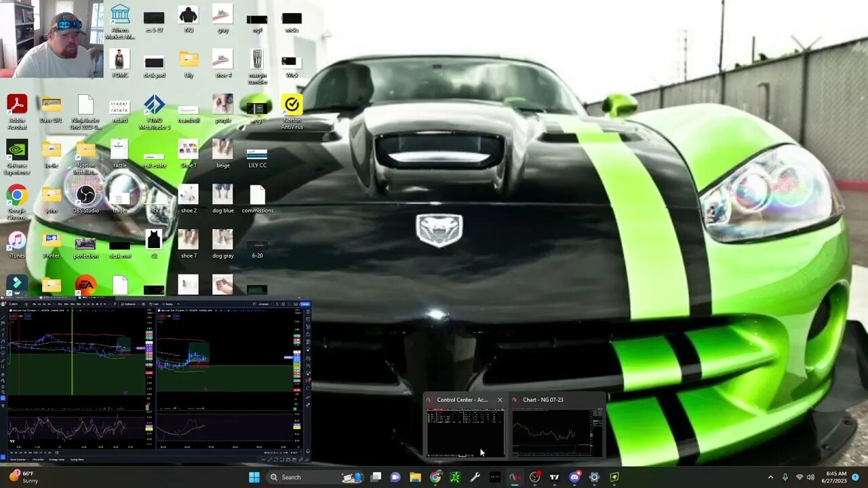The height and width of the screenshot is (488, 868).
Task: Open the Wi-Fi network tray icon
Action: point(799,477)
